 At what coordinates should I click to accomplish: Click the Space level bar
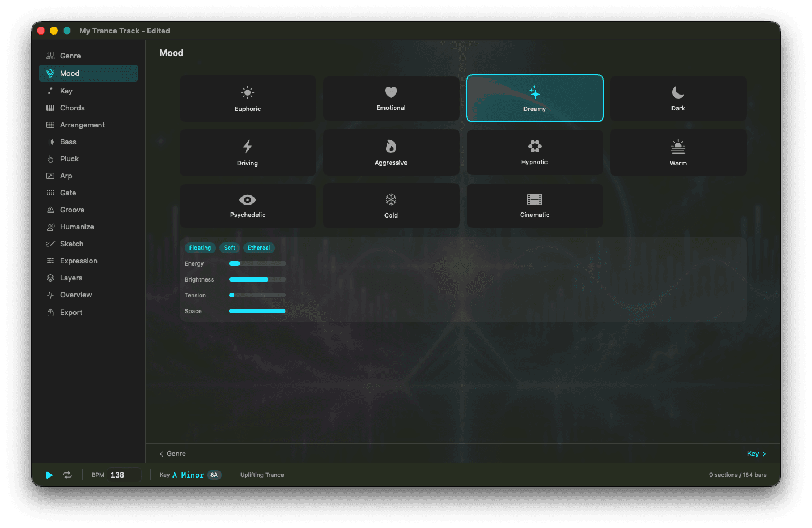257,311
